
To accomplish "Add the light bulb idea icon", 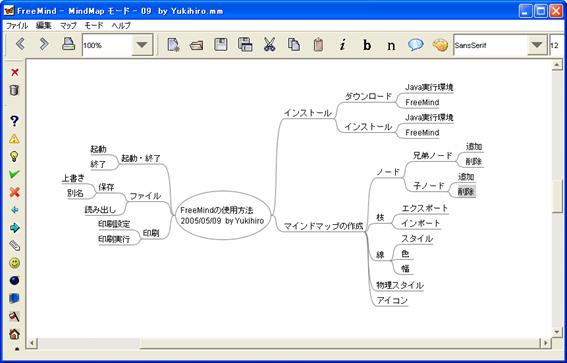I will [14, 156].
